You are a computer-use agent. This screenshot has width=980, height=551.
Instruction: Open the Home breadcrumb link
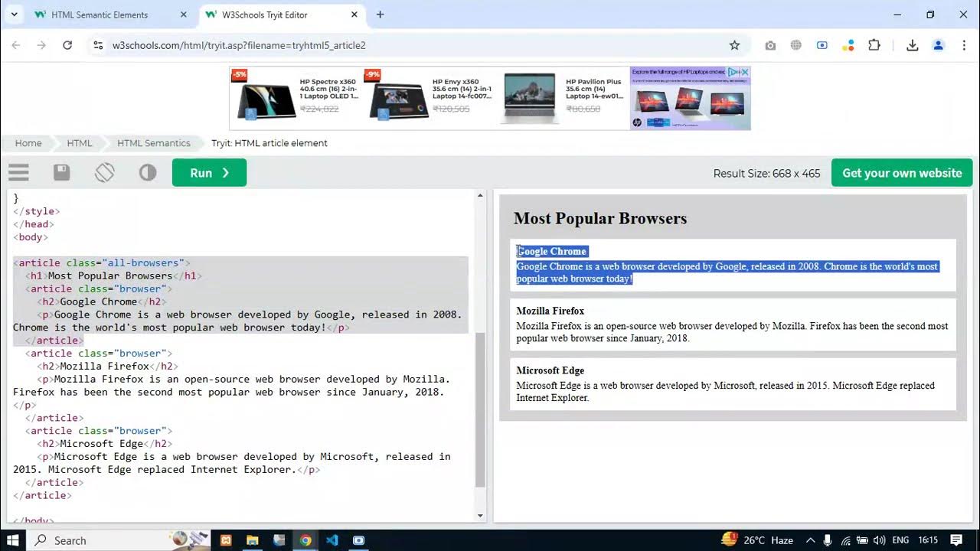point(28,143)
